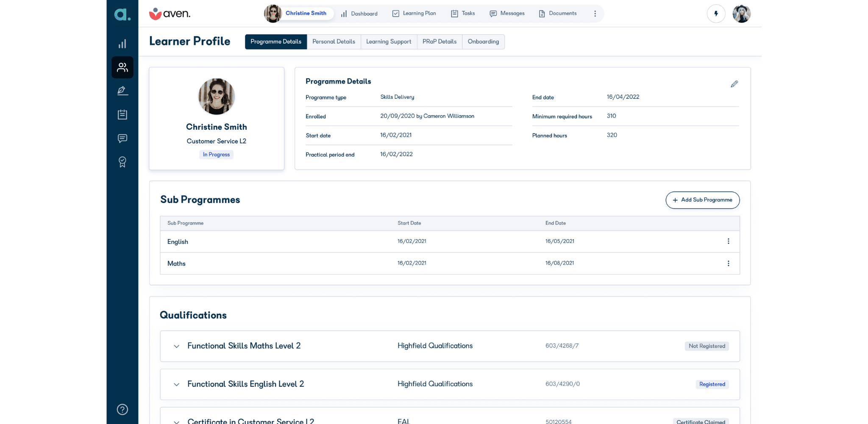Expand Functional Skills Maths Level 2 chevron
The image size is (868, 424).
click(177, 346)
